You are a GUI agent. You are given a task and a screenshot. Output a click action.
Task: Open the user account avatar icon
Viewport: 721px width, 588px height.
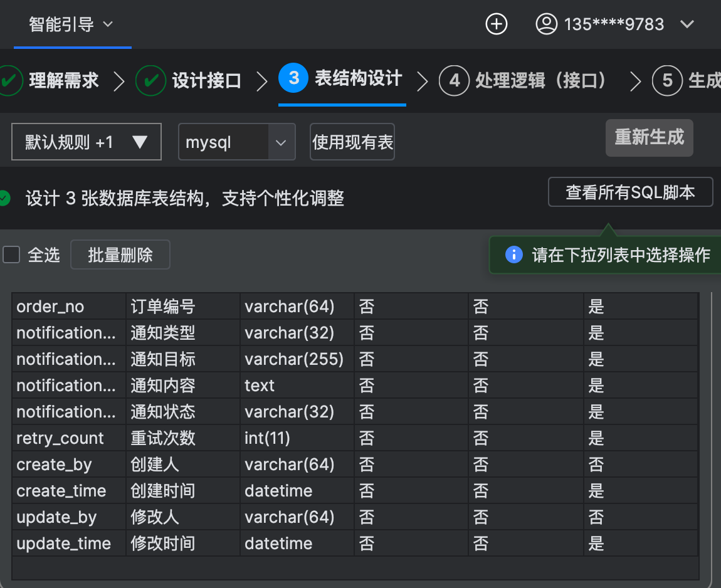(546, 24)
